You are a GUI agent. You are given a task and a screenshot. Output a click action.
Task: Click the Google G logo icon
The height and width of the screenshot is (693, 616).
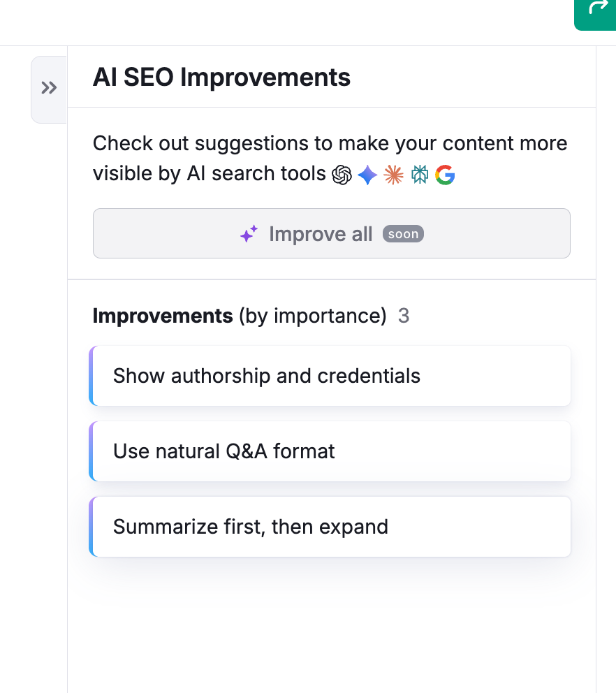[x=445, y=175]
